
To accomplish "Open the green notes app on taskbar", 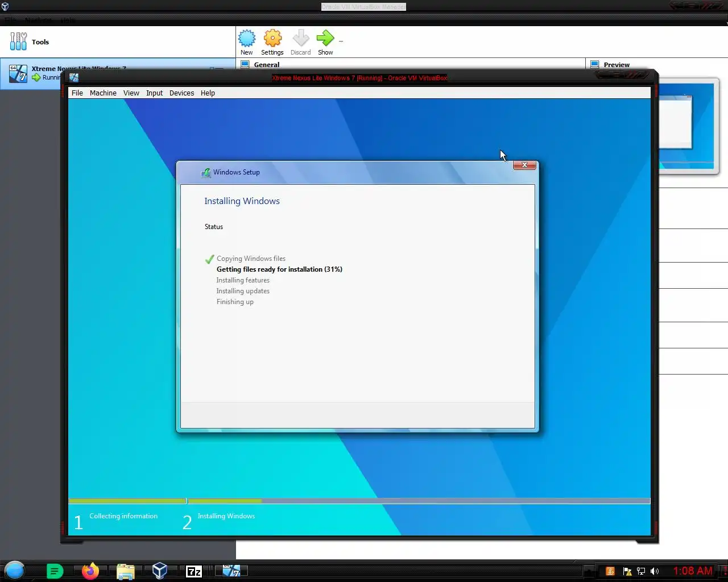I will (x=55, y=571).
